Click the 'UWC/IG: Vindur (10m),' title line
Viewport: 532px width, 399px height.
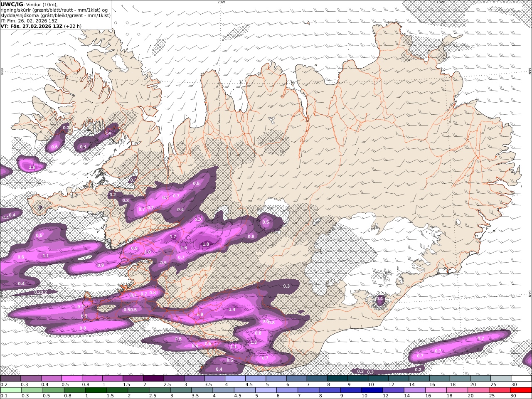[29, 4]
